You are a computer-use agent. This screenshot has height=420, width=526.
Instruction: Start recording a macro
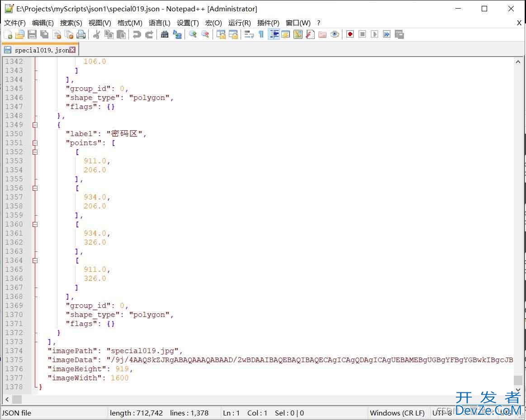350,34
